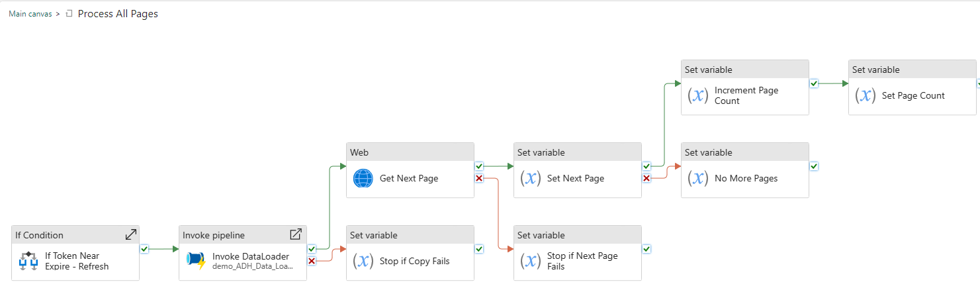Click the Get Next Page web globe icon
Viewport: 980px width, 292px height.
tap(363, 178)
